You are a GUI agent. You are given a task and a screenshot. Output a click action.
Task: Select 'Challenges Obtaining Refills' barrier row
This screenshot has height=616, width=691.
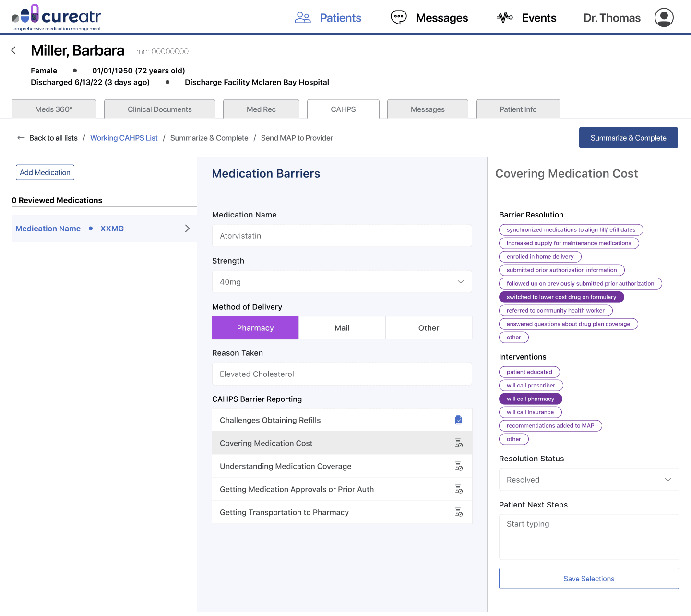click(342, 420)
